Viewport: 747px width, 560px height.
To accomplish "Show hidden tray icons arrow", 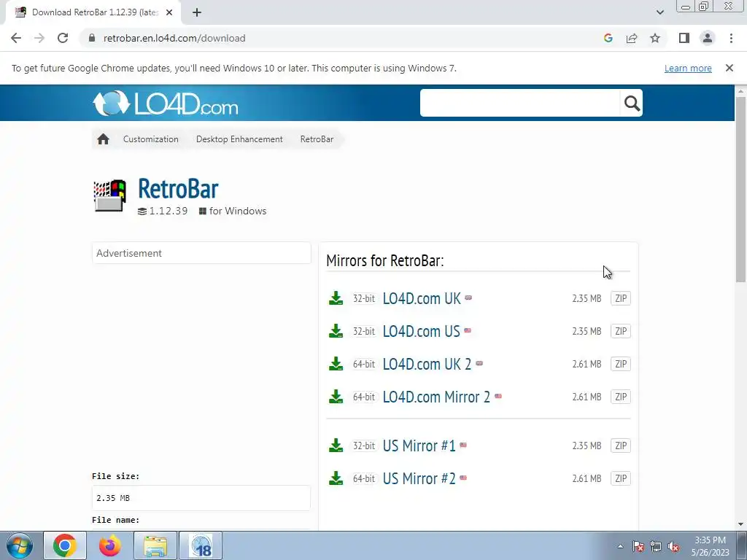I will point(620,547).
